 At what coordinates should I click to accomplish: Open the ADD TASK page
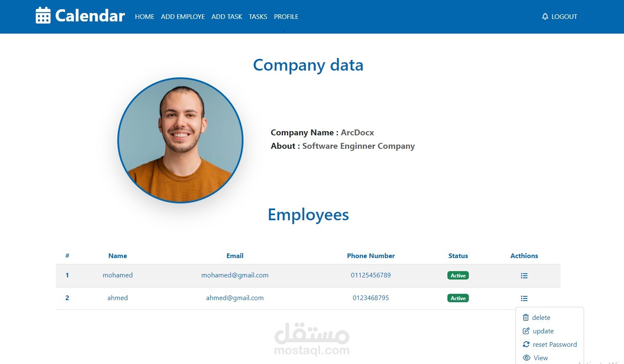(227, 17)
